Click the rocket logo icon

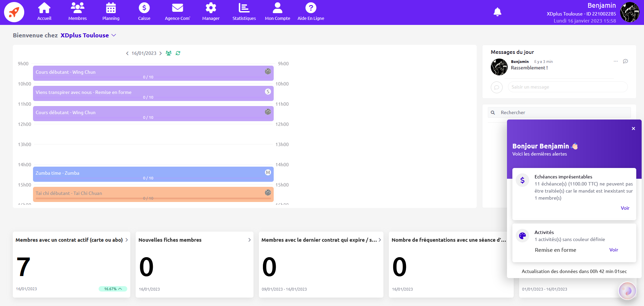[14, 12]
